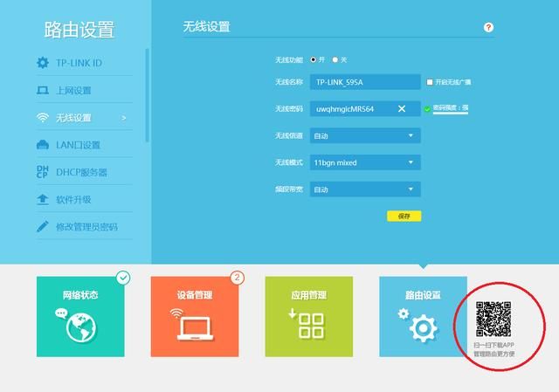Screen dimensions: 559x392
Task: Toggle the 开启无线广播 checkbox
Action: (430, 82)
